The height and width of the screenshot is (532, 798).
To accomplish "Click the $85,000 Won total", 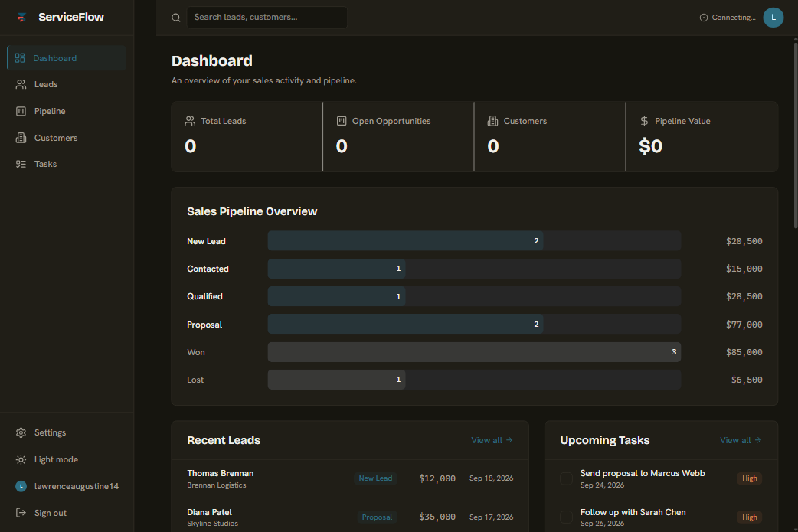I will tap(744, 352).
